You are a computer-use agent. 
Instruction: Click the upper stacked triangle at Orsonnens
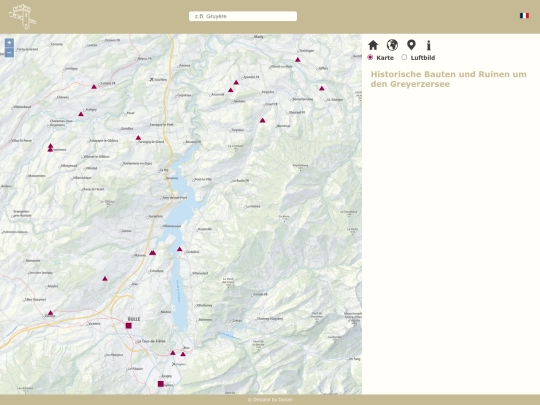click(50, 146)
